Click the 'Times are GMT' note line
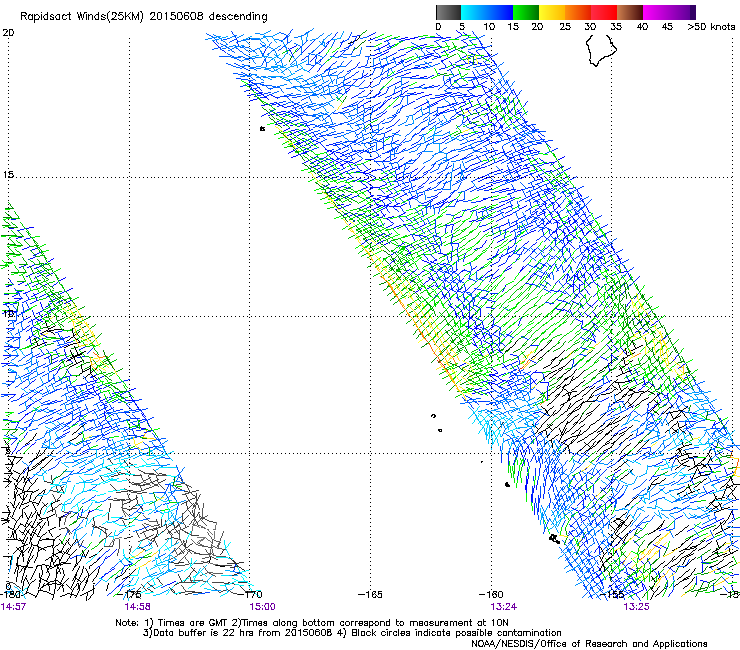The image size is (740, 650). point(311,623)
